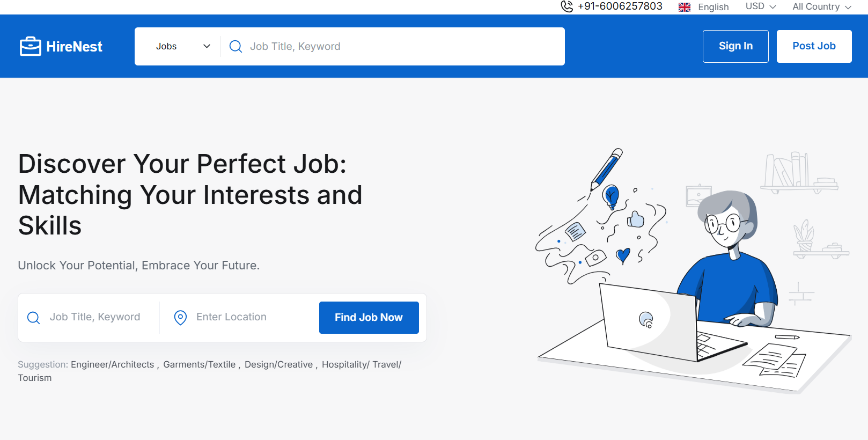Click the location pin icon in search bar

180,317
